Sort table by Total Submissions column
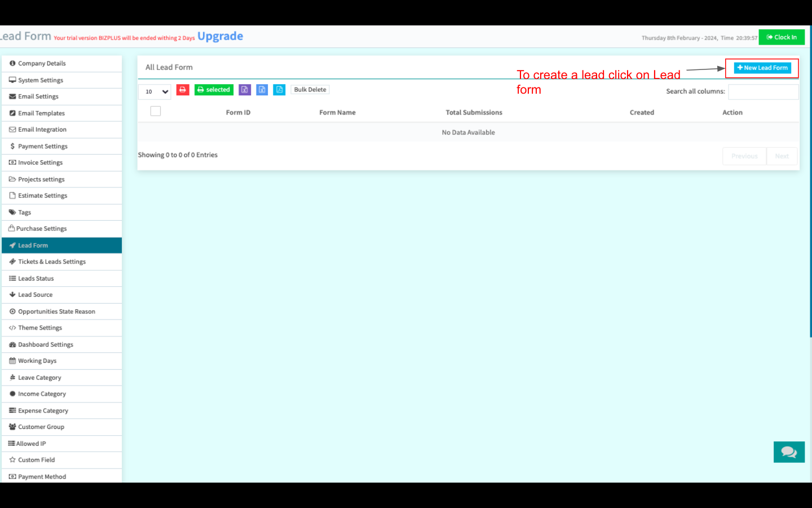Image resolution: width=812 pixels, height=508 pixels. coord(474,113)
